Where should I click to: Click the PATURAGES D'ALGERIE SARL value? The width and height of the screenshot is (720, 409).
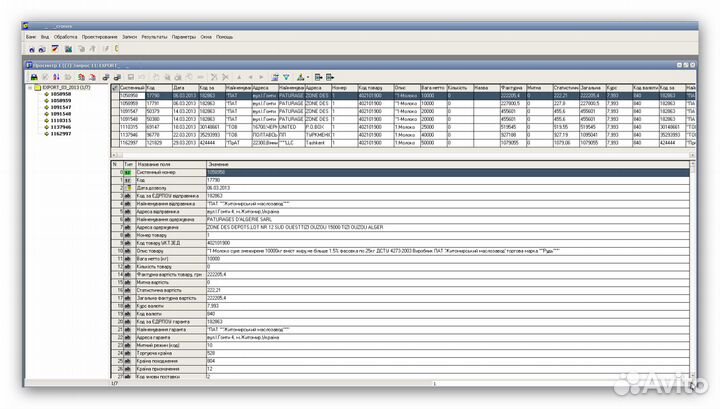pos(239,219)
